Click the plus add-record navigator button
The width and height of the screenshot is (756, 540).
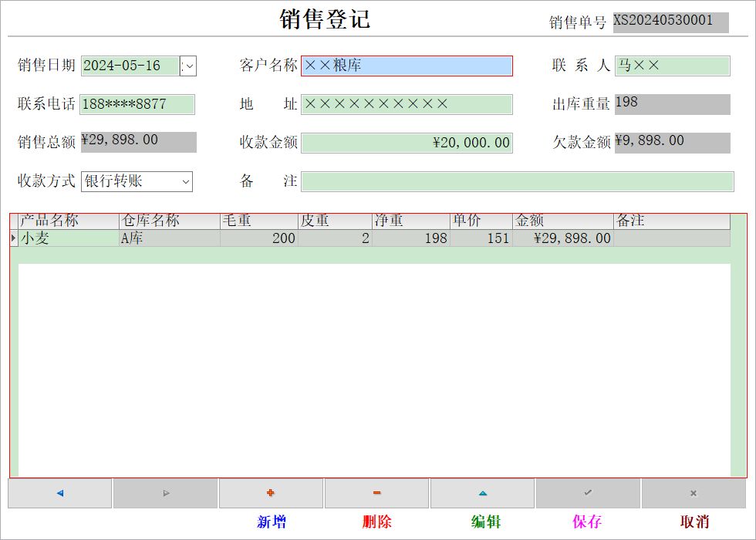[x=271, y=493]
